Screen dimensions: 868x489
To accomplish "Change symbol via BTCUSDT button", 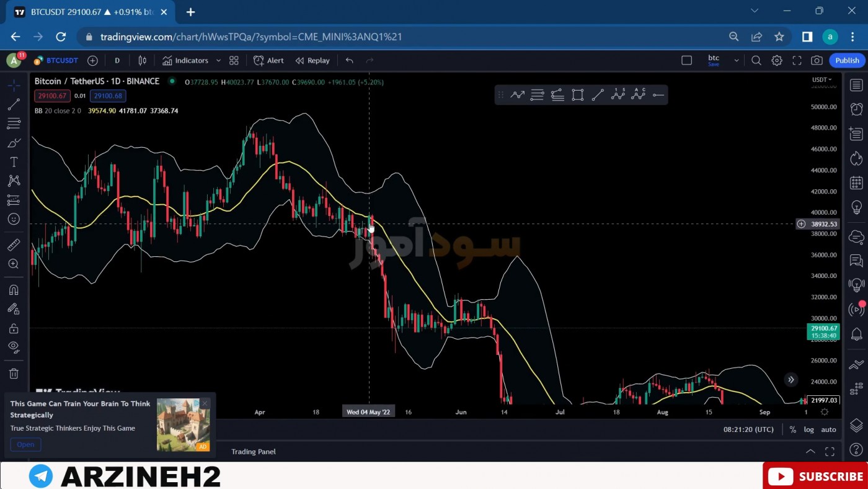I will coord(56,60).
